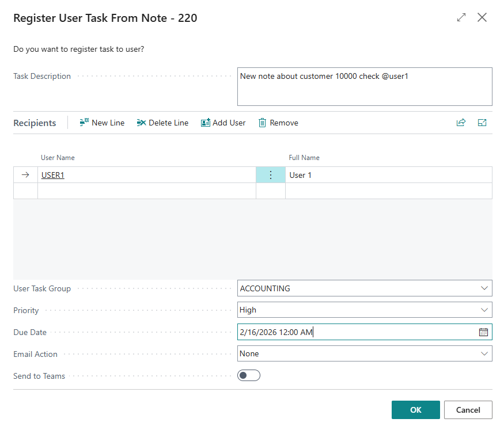Click the Remove trash icon

(x=262, y=123)
